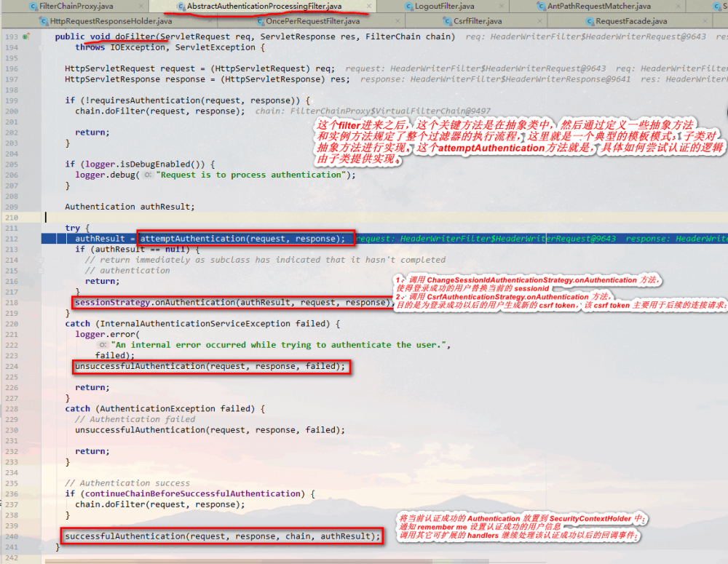Image resolution: width=728 pixels, height=564 pixels.
Task: Click fold end marker at line 215
Action: point(41,271)
